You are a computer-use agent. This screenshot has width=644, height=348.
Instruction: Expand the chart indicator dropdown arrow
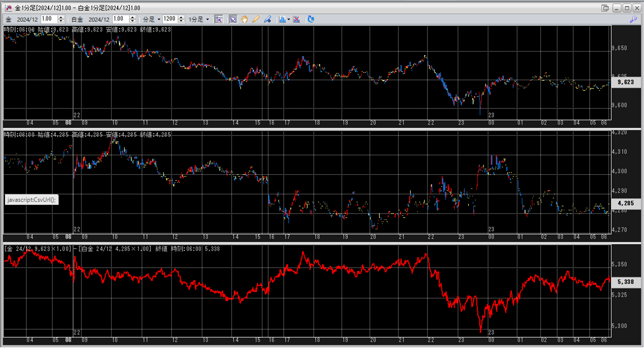pyautogui.click(x=289, y=20)
